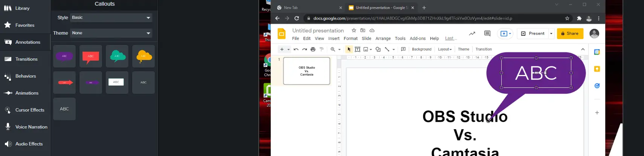Screen dimensions: 644x156
Task: Open the Transitions panel
Action: click(21, 59)
